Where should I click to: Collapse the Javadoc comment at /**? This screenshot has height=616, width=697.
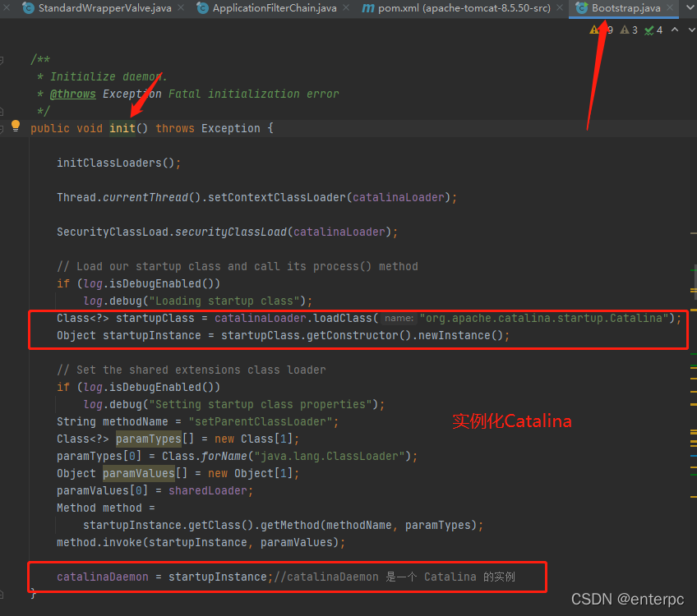click(x=2, y=59)
